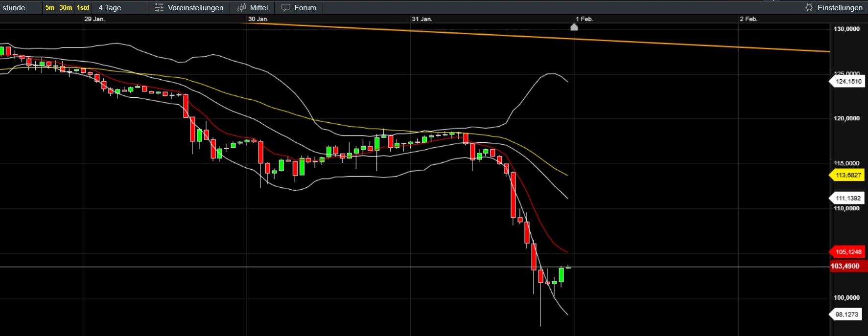Activate the 30m interval button

66,8
